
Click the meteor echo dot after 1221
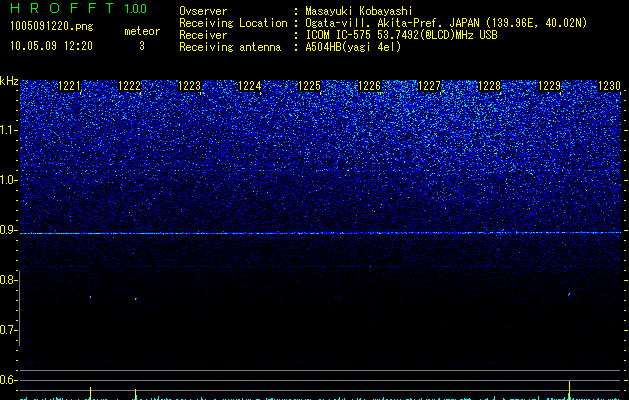click(x=90, y=298)
